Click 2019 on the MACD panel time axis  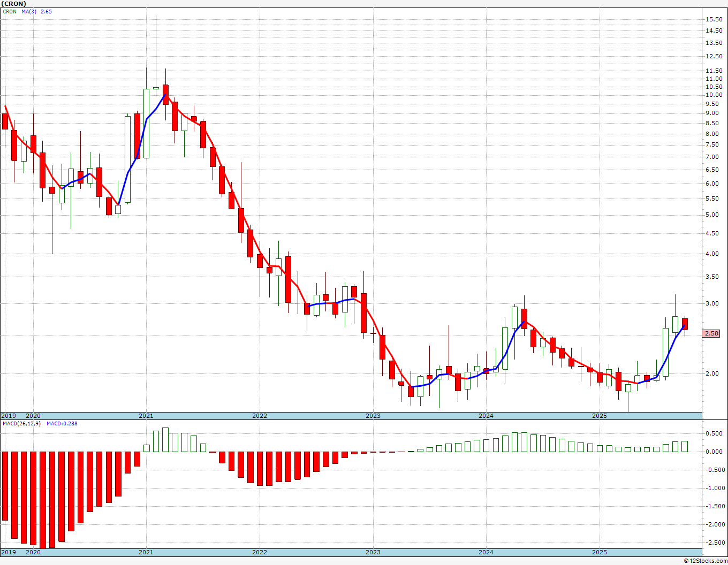click(8, 552)
